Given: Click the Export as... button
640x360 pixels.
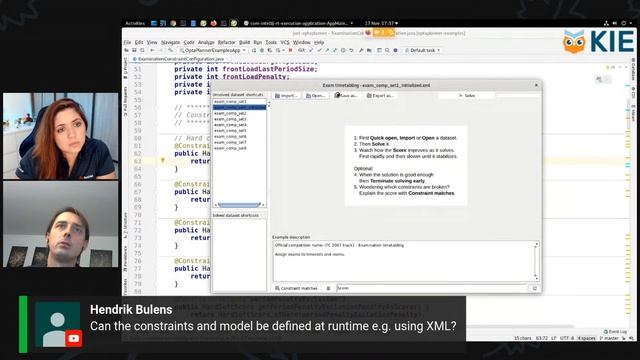Looking at the screenshot, I should (x=380, y=96).
